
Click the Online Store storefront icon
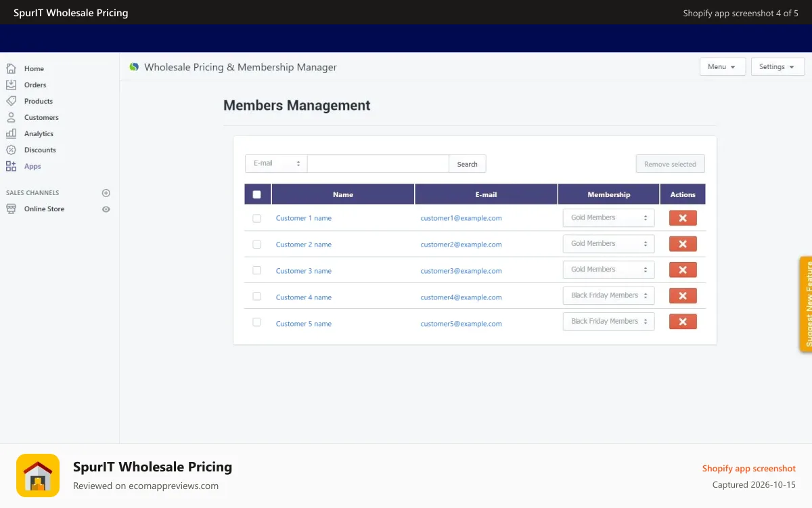pyautogui.click(x=11, y=209)
